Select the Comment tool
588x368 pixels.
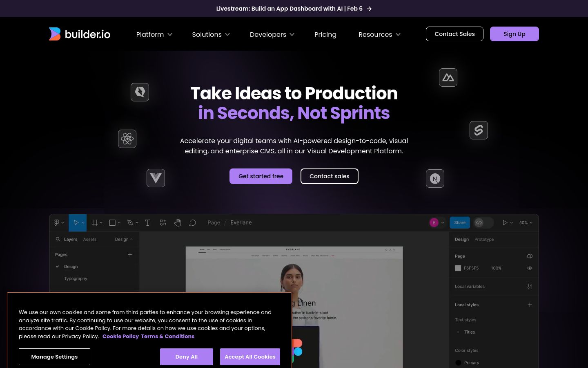tap(193, 222)
